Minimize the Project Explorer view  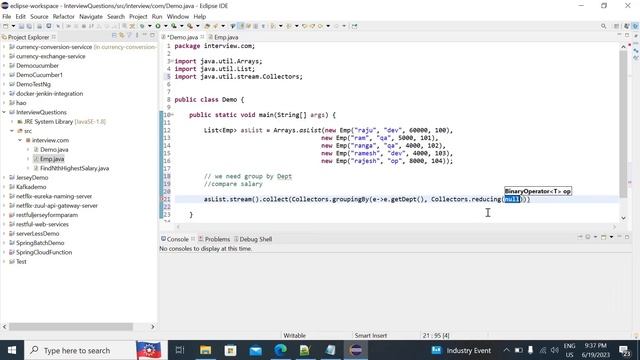click(144, 36)
